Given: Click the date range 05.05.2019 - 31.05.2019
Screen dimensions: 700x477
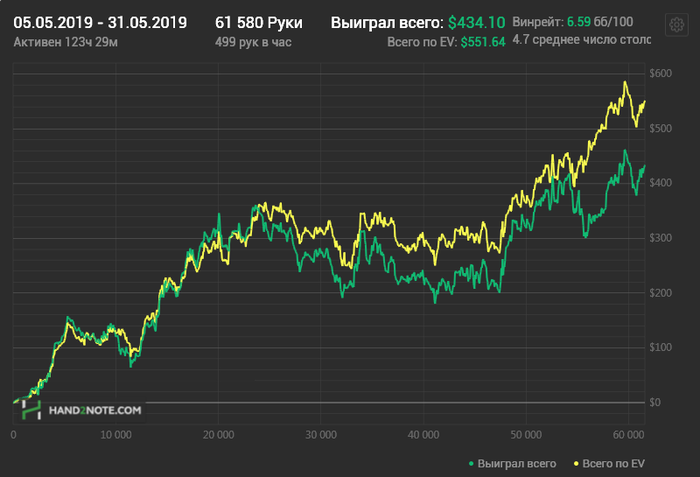Looking at the screenshot, I should tap(100, 22).
